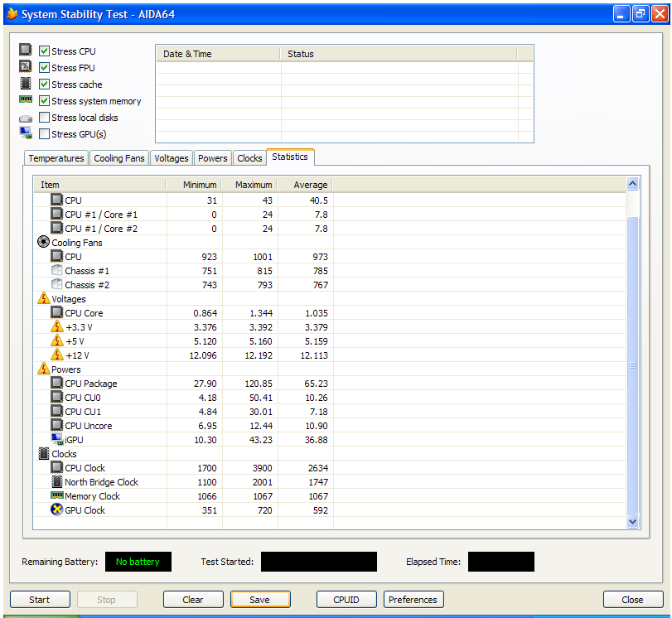Open the Cooling Fans tab
Image resolution: width=672 pixels, height=618 pixels.
click(119, 158)
